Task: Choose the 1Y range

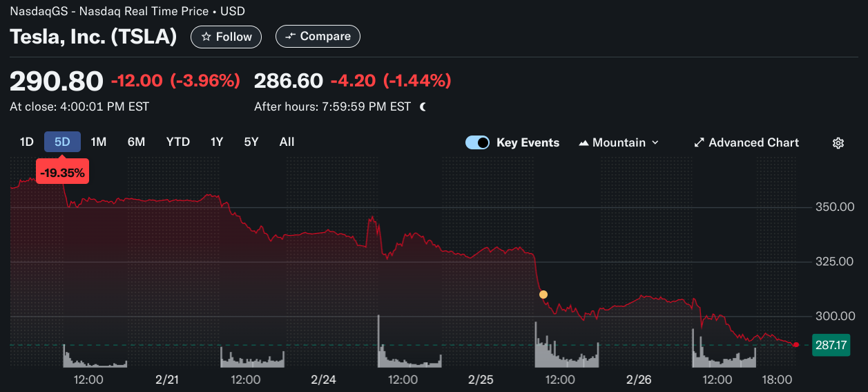Action: 217,142
